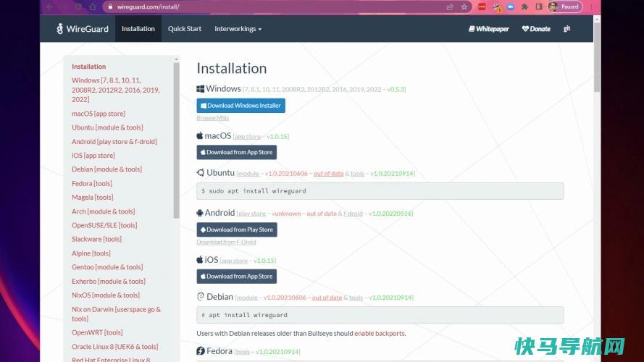Open the Browse MSIs link
The width and height of the screenshot is (644, 362).
click(x=213, y=118)
